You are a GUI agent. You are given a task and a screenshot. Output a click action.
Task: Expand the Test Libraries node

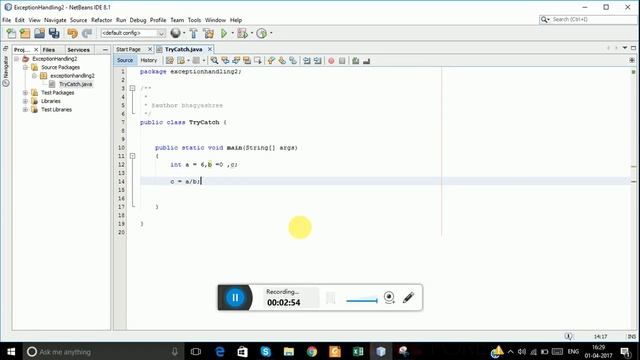tap(25, 110)
